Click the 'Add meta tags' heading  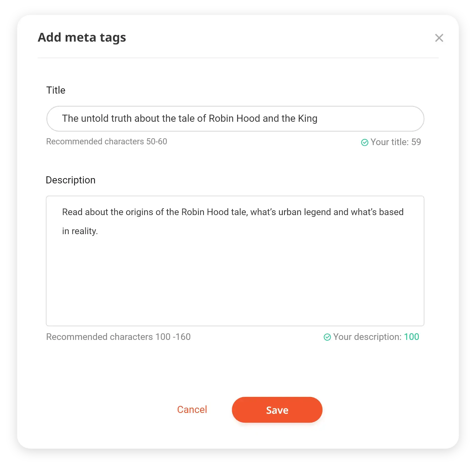82,38
